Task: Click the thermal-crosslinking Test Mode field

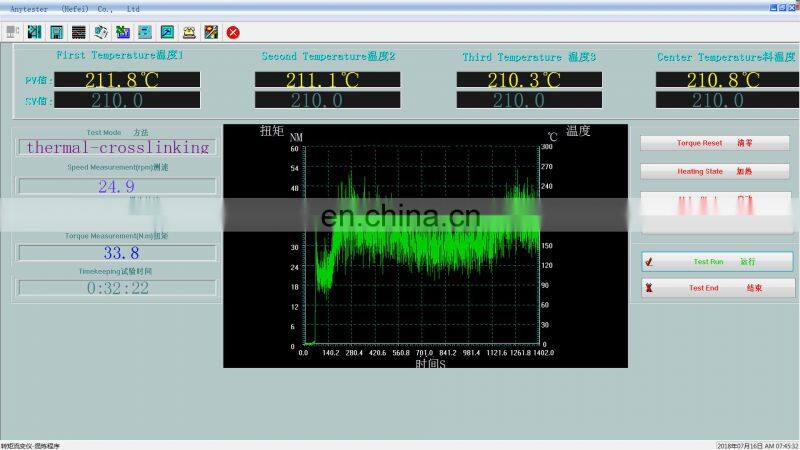Action: 117,147
